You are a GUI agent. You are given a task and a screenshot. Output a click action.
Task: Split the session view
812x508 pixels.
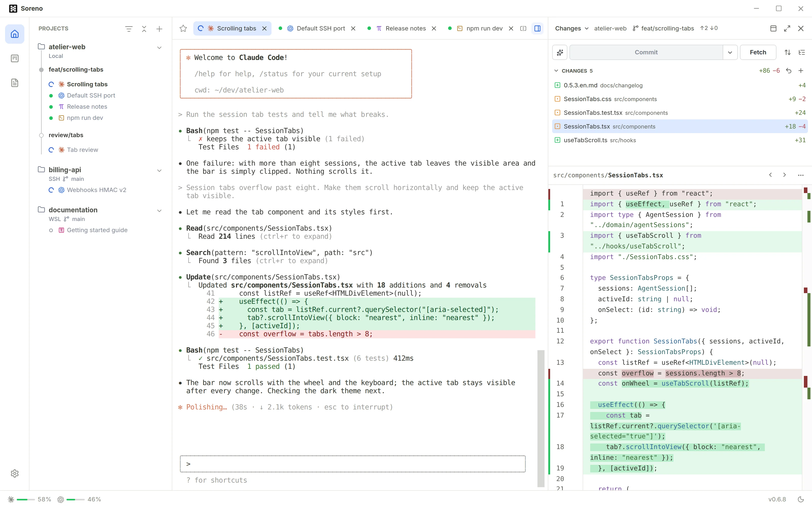coord(523,28)
